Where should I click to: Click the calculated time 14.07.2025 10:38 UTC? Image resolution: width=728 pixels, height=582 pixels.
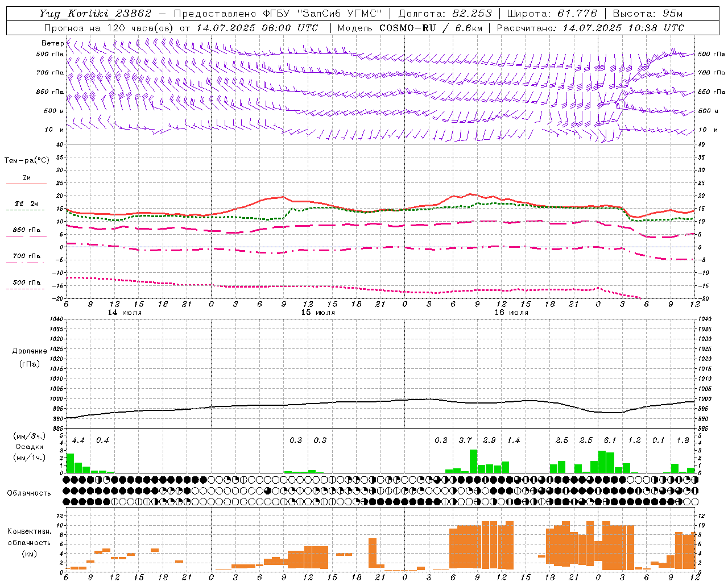[x=623, y=28]
